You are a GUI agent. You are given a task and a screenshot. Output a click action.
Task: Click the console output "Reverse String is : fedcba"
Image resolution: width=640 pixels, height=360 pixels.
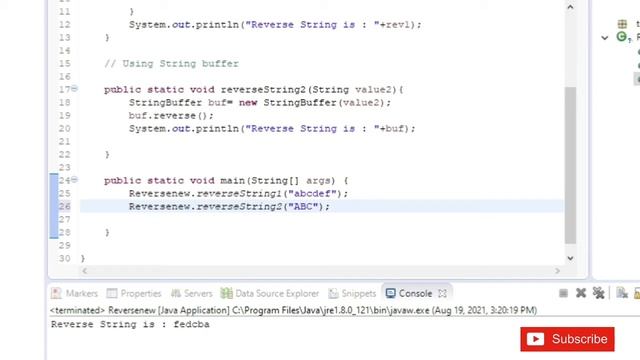130,324
